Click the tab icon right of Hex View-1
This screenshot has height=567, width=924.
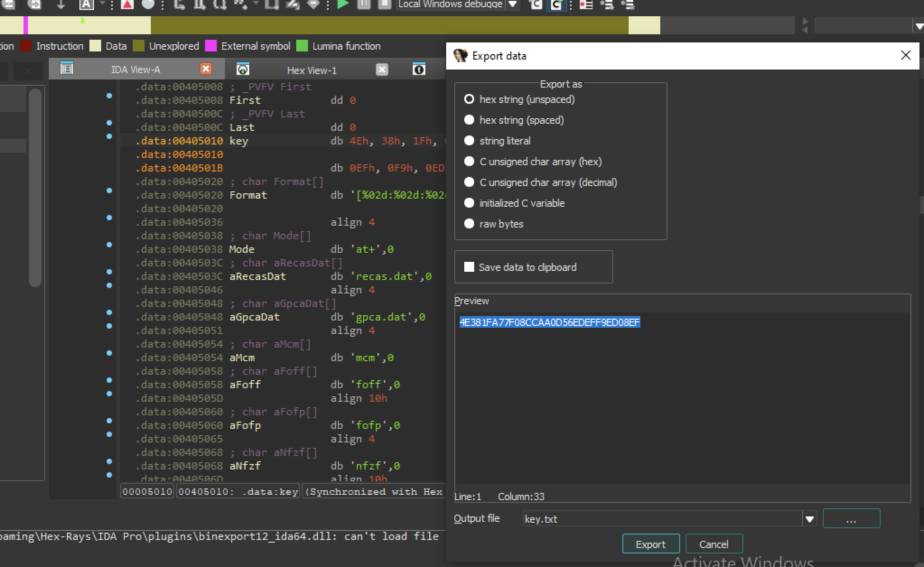coord(419,69)
